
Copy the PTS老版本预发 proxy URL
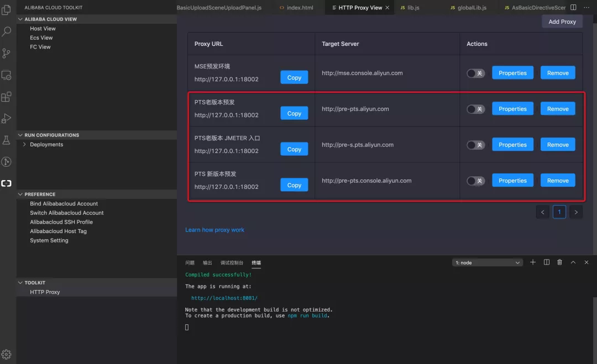294,113
